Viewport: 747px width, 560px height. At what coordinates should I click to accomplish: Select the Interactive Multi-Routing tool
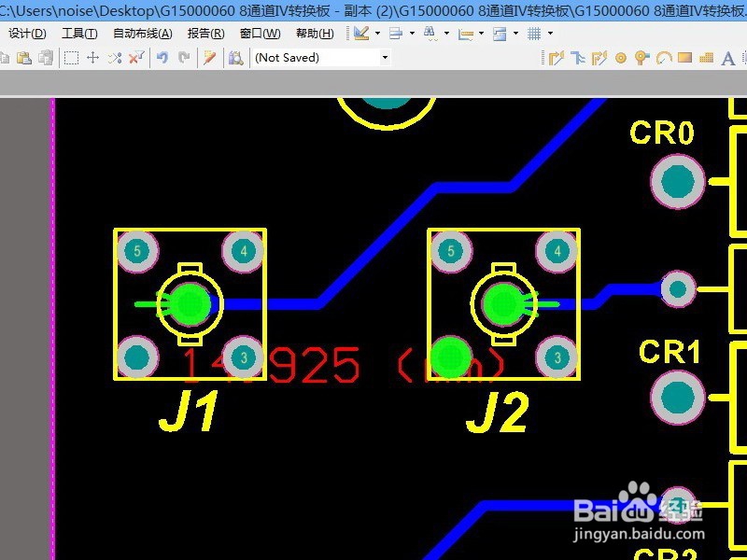[578, 58]
